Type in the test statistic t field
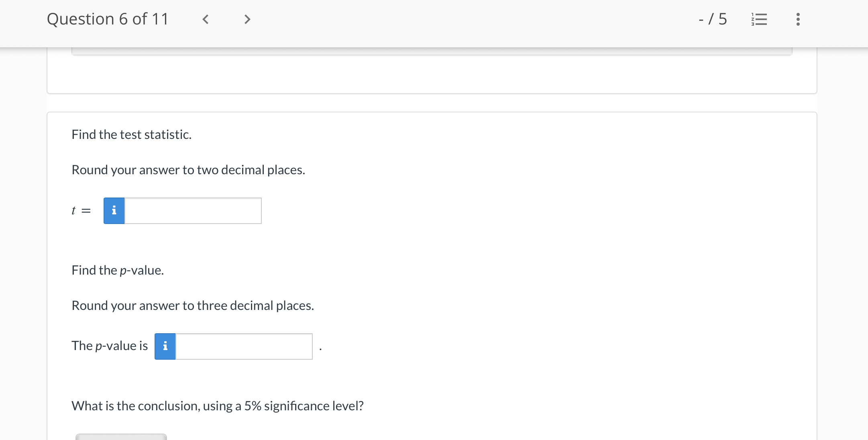The width and height of the screenshot is (868, 440). [x=193, y=211]
